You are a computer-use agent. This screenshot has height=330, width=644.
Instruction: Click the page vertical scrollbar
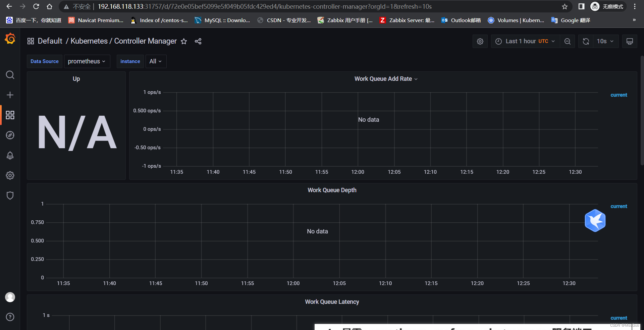(642, 111)
